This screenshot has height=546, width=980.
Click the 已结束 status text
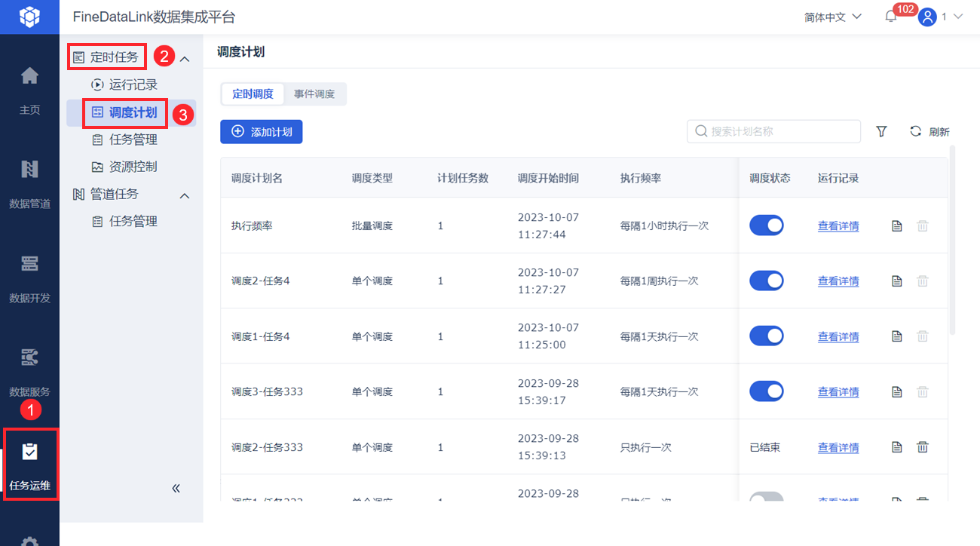click(x=764, y=447)
